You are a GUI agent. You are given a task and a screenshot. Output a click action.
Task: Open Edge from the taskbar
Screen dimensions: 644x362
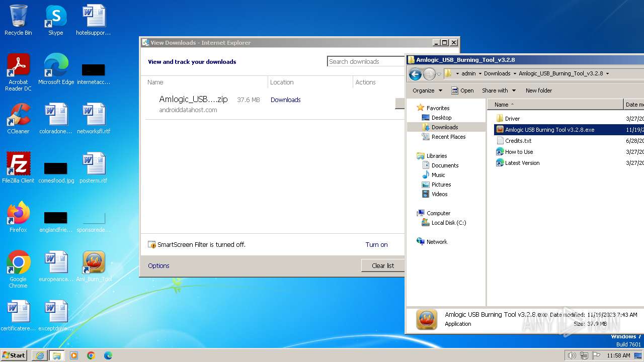108,355
